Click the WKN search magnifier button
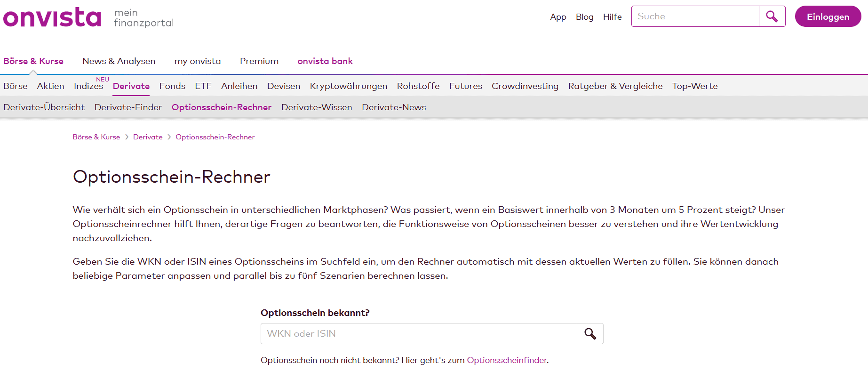 [590, 334]
